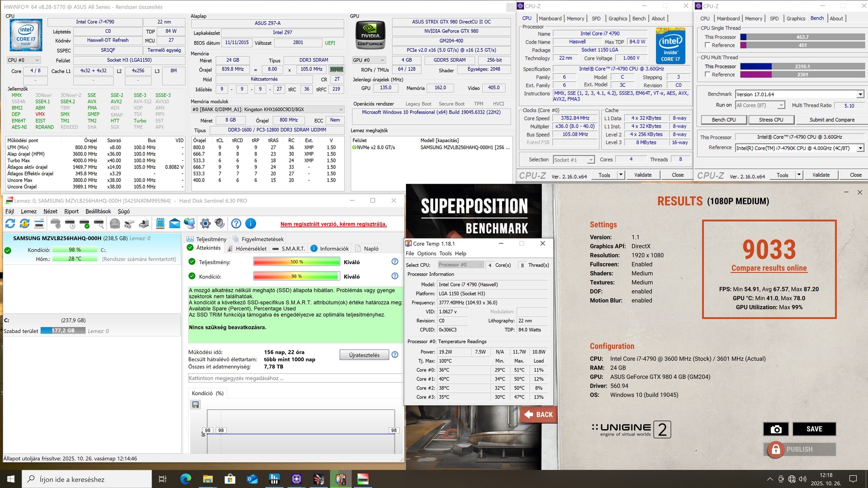The height and width of the screenshot is (488, 868).
Task: Switch to the S.M.A.R.T. tab
Action: 289,248
